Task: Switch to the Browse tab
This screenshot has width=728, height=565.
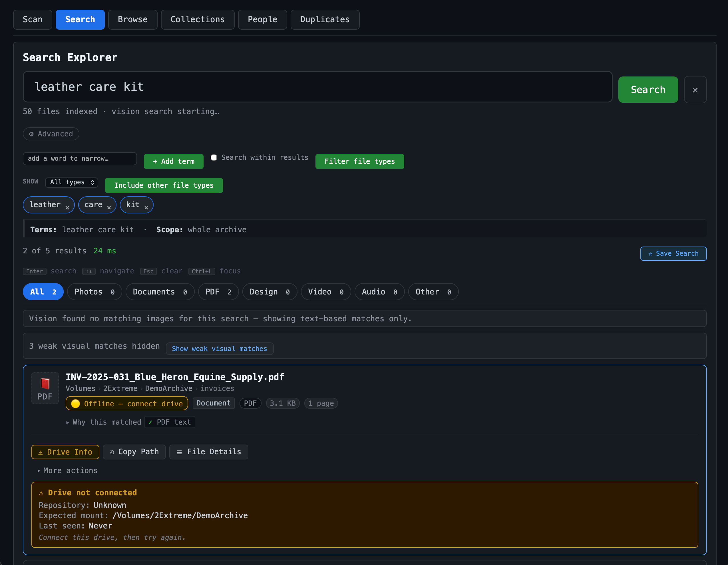Action: 133,20
